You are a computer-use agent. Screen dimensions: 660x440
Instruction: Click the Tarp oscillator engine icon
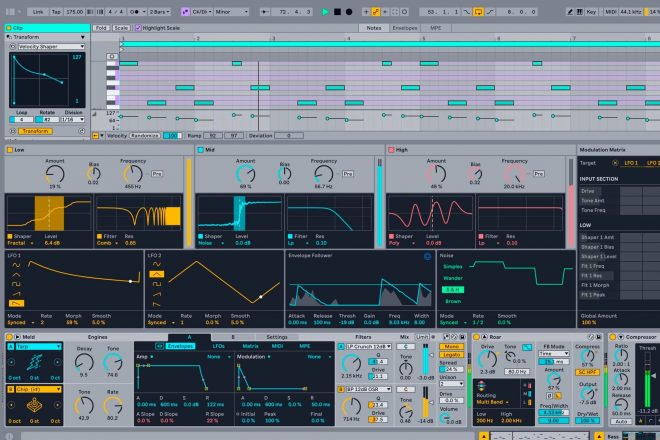click(35, 361)
